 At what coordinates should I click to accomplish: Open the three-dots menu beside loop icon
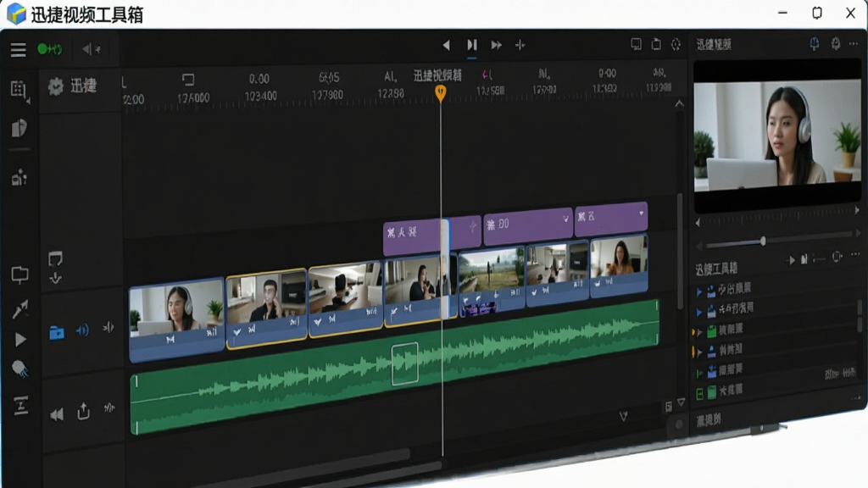(x=855, y=255)
